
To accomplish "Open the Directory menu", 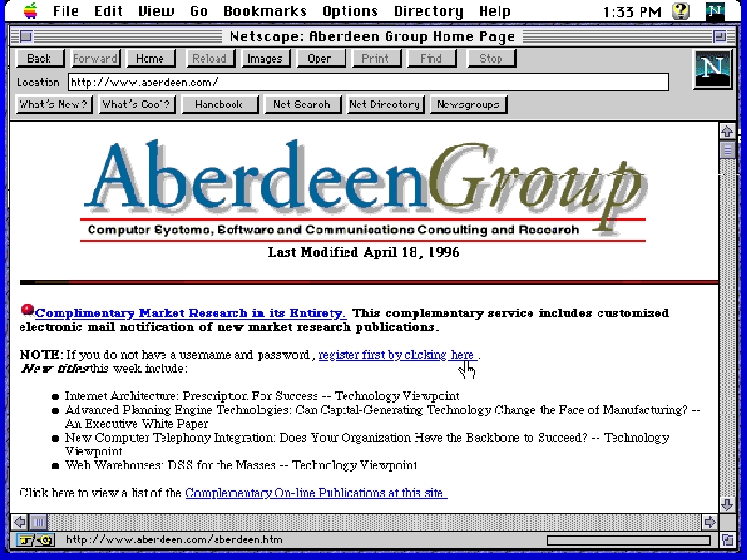I will point(429,10).
